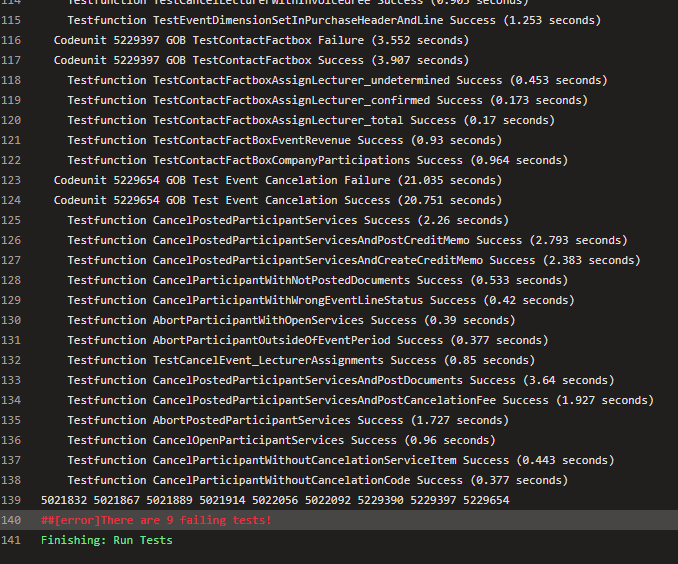Click the CancelPostedParticipantServices 2.26 seconds line

[x=288, y=220]
